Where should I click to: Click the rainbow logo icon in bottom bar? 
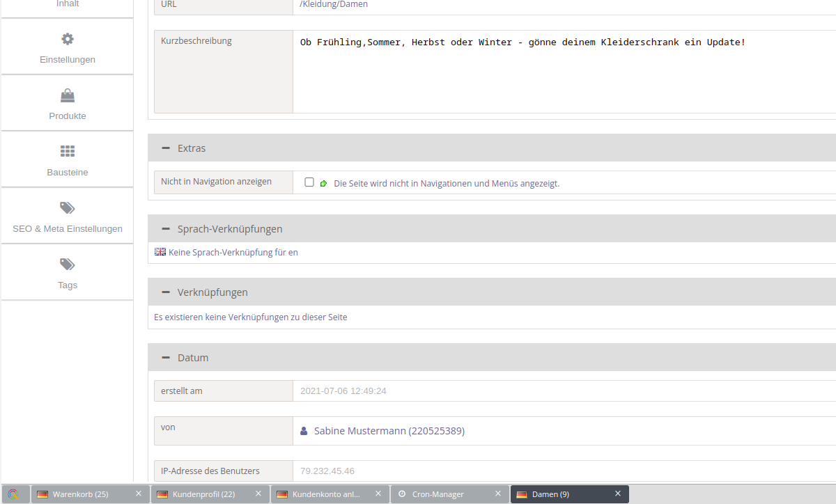[x=14, y=494]
